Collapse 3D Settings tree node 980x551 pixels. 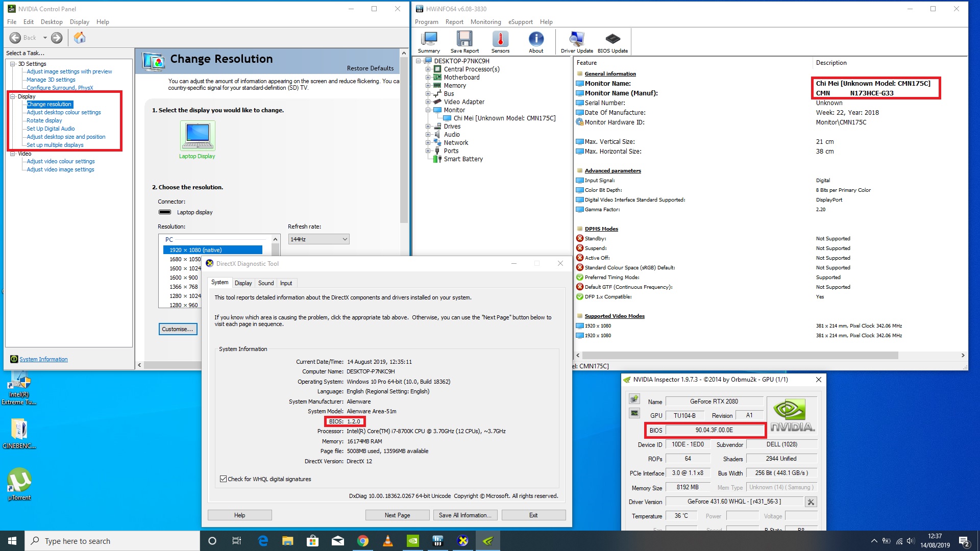(x=13, y=64)
